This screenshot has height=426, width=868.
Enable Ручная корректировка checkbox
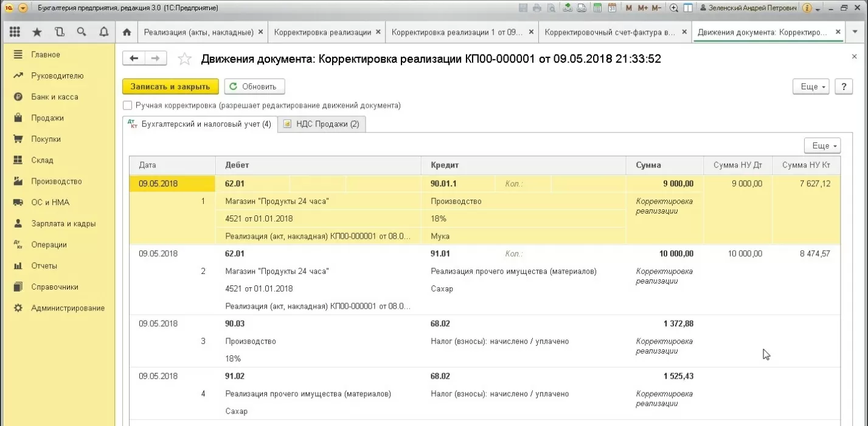[x=128, y=105]
